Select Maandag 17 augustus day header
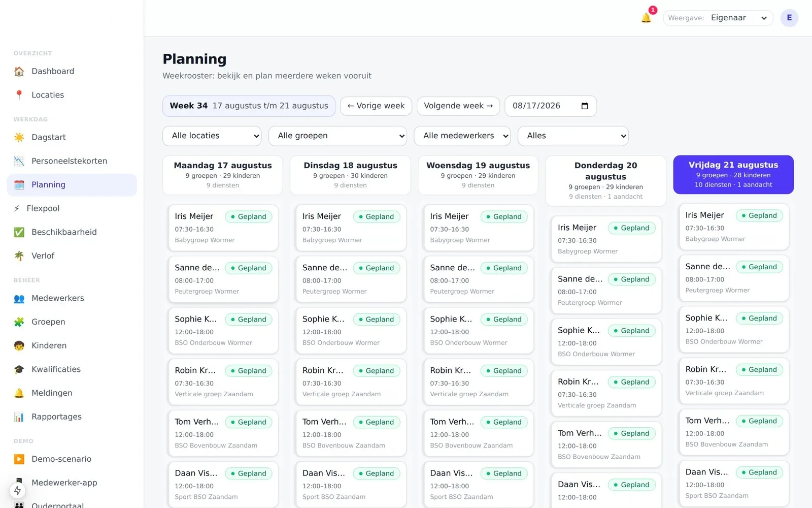Image resolution: width=812 pixels, height=508 pixels. click(223, 175)
